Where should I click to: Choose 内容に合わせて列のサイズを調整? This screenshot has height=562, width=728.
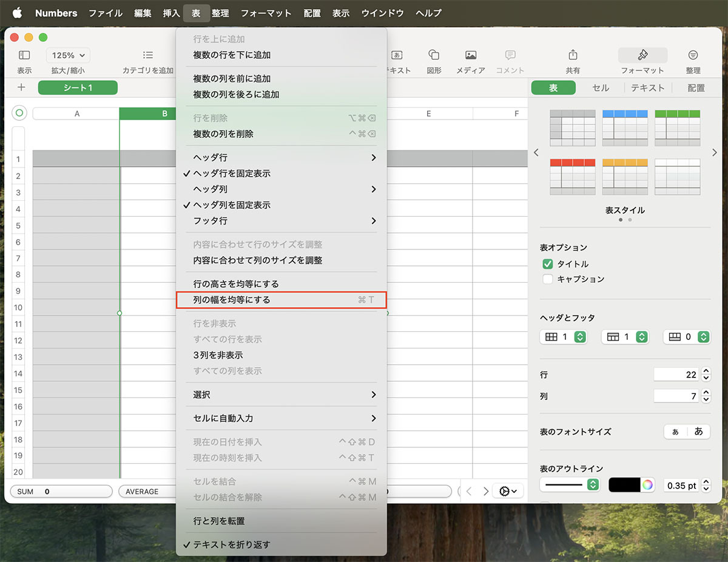click(281, 260)
